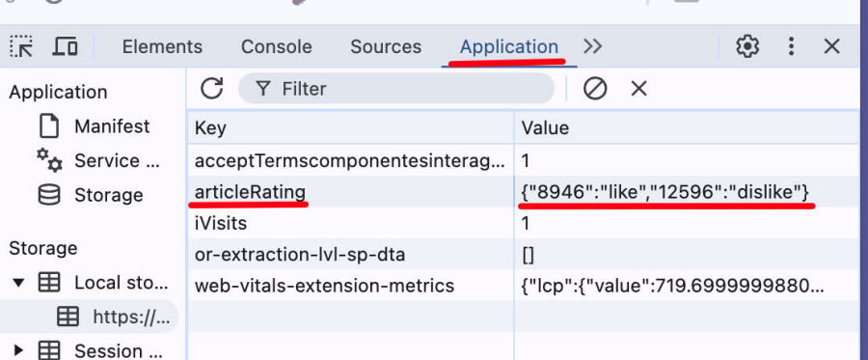Click the Key column header
The height and width of the screenshot is (360, 868).
click(x=351, y=128)
